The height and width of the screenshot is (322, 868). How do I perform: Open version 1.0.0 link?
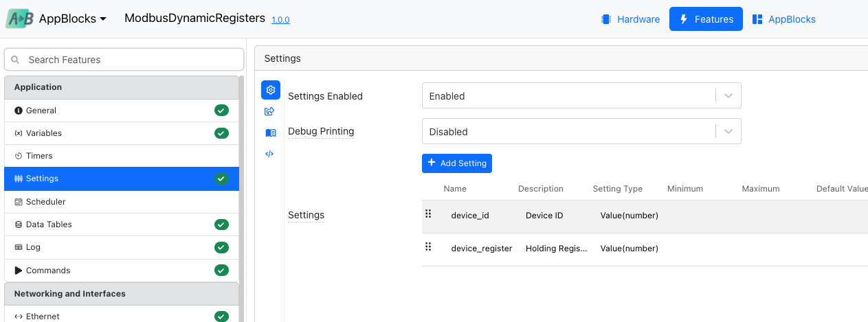tap(280, 20)
